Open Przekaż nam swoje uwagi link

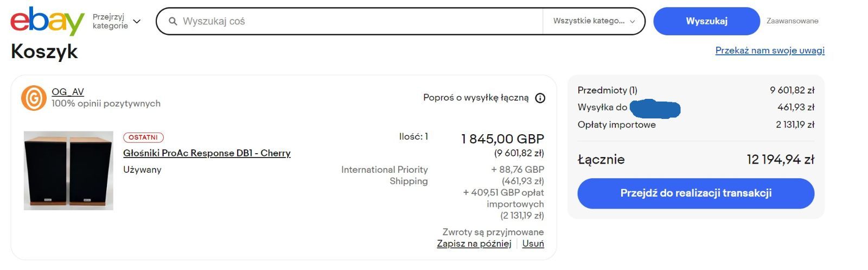pos(770,51)
